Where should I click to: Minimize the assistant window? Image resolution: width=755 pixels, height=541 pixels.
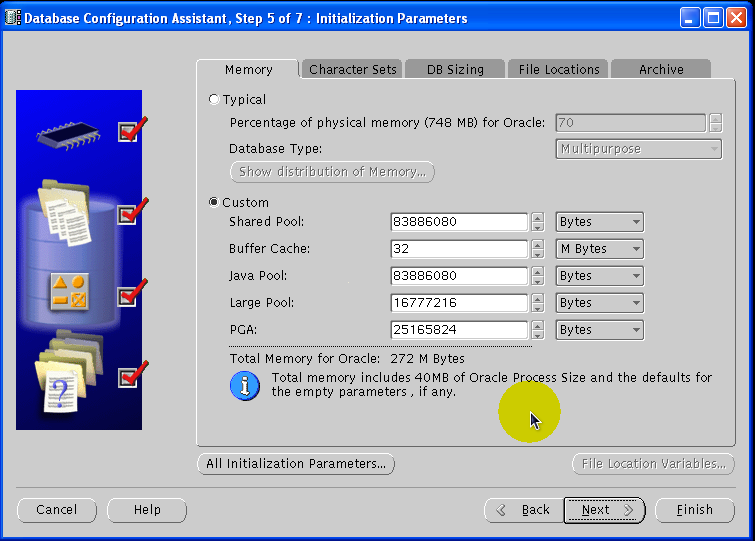click(690, 18)
